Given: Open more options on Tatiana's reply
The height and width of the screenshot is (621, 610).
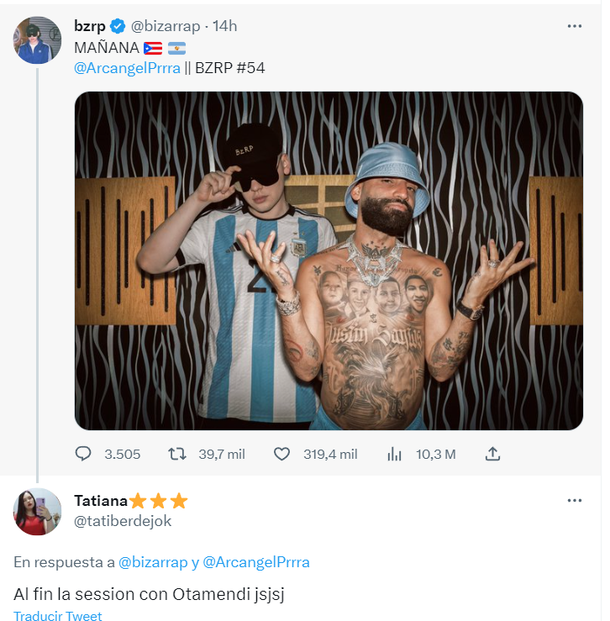Looking at the screenshot, I should click(574, 500).
